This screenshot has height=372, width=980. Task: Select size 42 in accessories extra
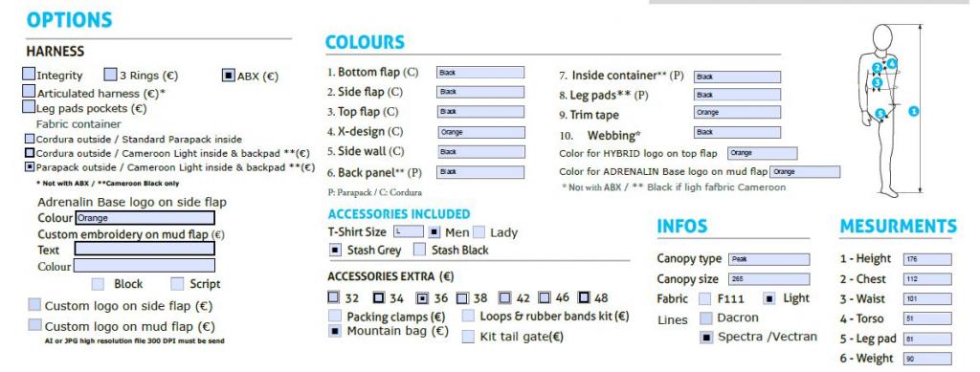pyautogui.click(x=505, y=297)
